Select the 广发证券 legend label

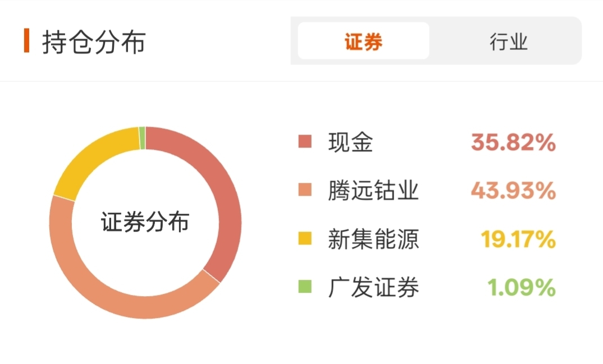(373, 287)
